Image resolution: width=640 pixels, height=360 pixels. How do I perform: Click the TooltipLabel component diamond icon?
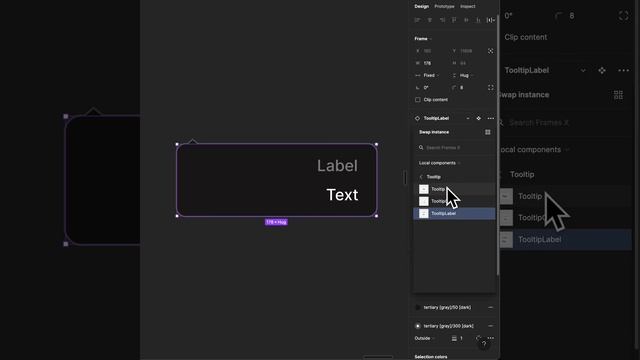tap(417, 118)
